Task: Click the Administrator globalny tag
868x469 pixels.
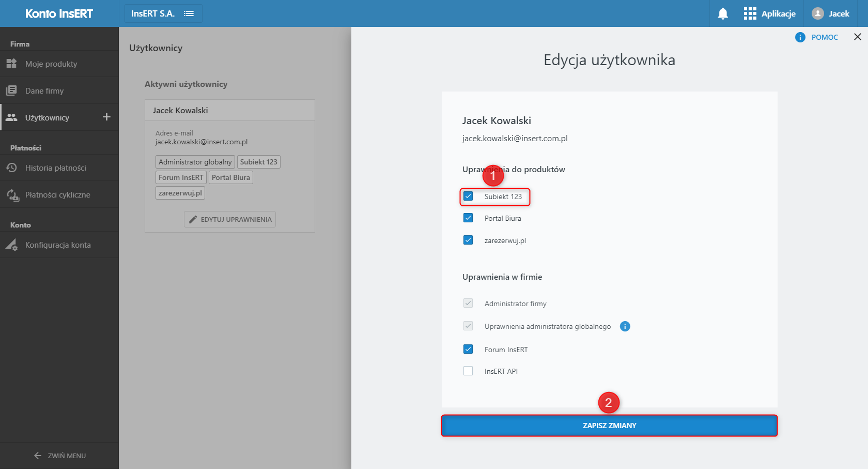Action: 195,162
